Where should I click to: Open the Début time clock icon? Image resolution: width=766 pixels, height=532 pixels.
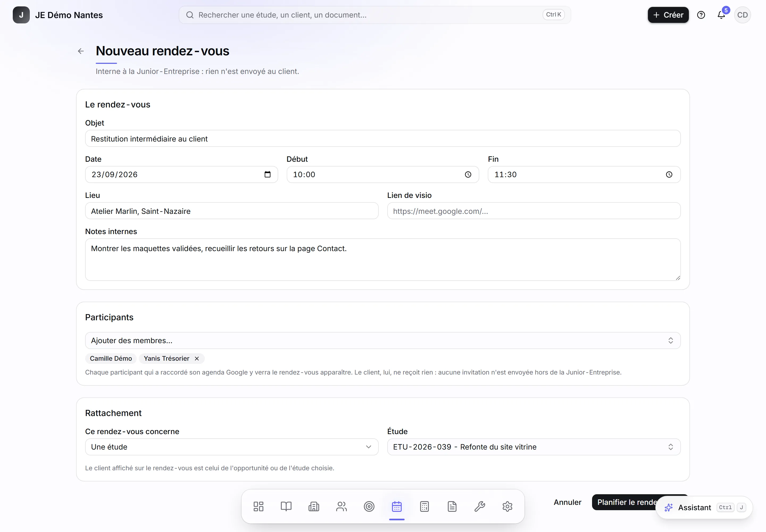[468, 175]
